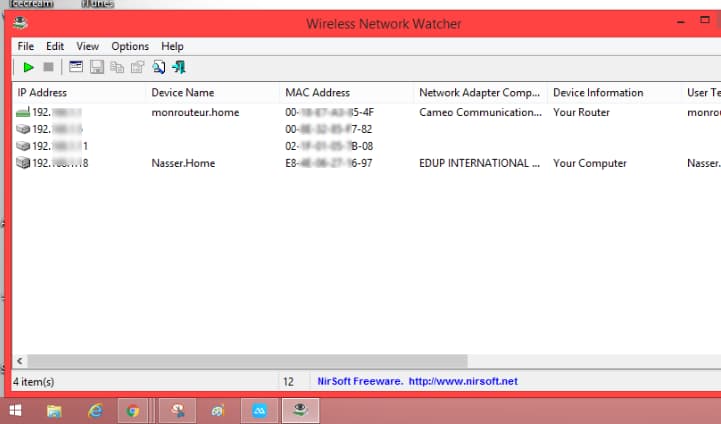Select the monrouteur.home device name cell
721x424 pixels.
[195, 112]
